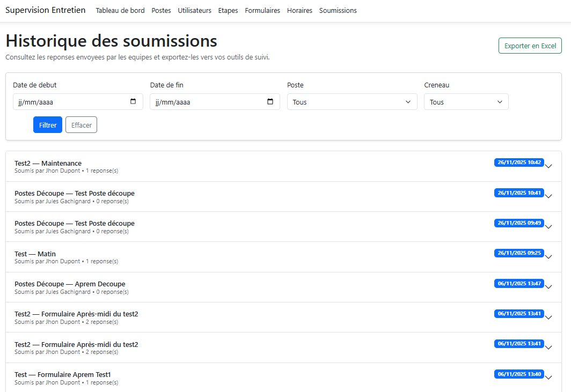Click the Date de debut input field
Image resolution: width=571 pixels, height=392 pixels.
(70, 102)
